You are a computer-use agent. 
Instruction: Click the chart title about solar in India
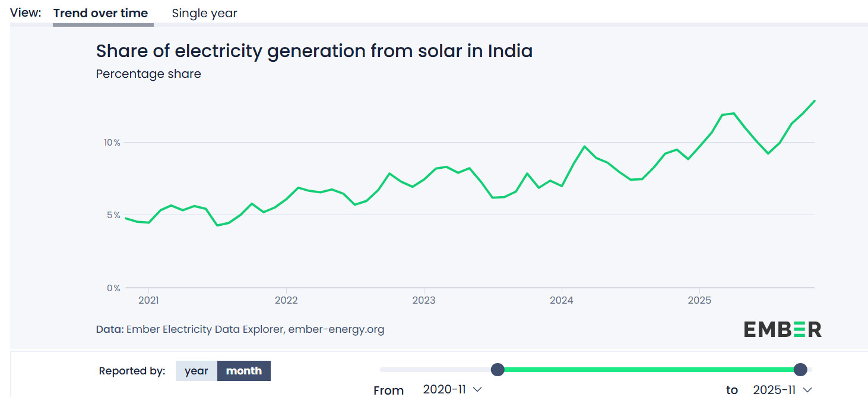pyautogui.click(x=314, y=51)
